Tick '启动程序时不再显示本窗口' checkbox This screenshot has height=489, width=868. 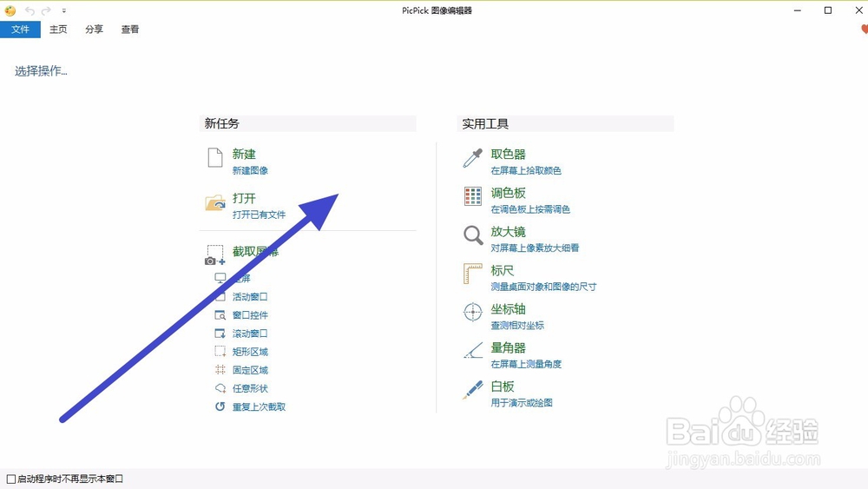pyautogui.click(x=11, y=479)
